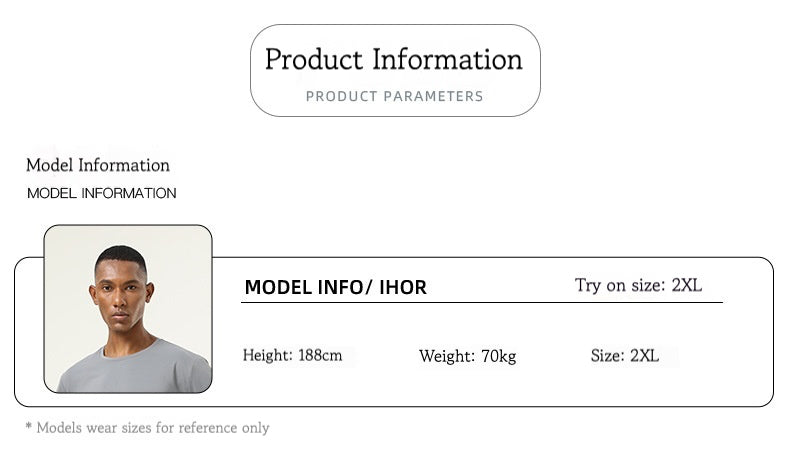
Task: Click the divider line under MODEL INFO
Action: [x=482, y=303]
